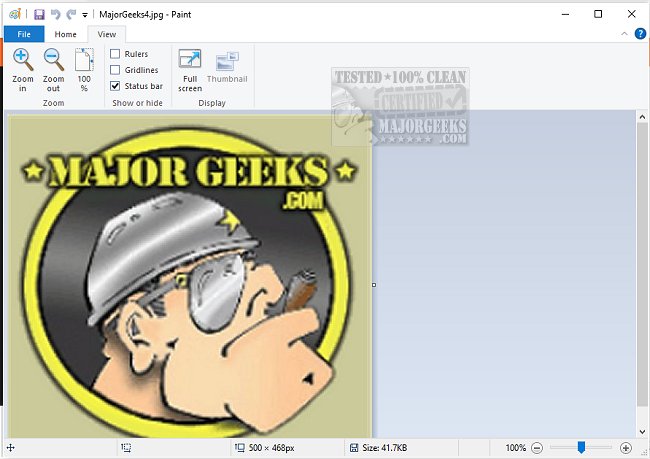Maximize the Paint window
The image size is (650, 459).
[x=598, y=15]
